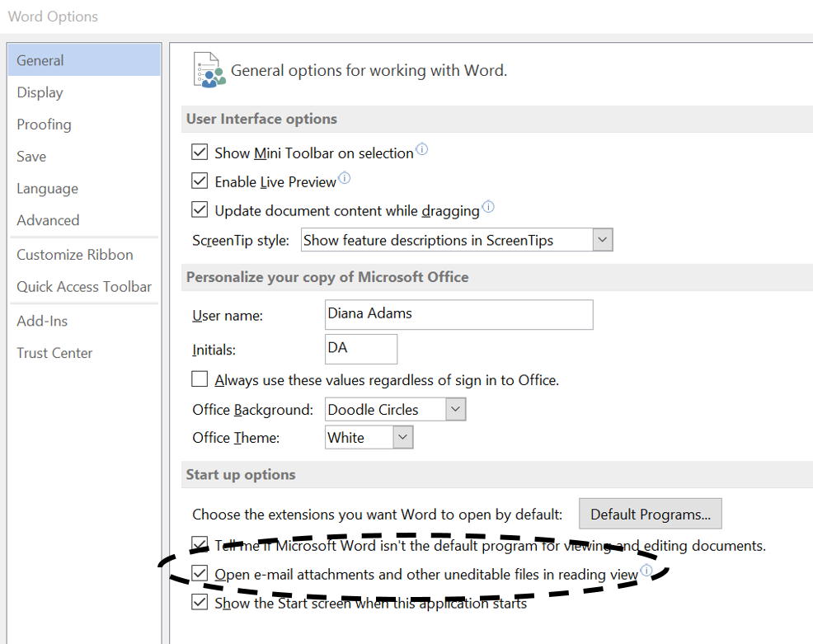Select the Add-Ins category
Image resolution: width=813 pixels, height=644 pixels.
click(84, 321)
